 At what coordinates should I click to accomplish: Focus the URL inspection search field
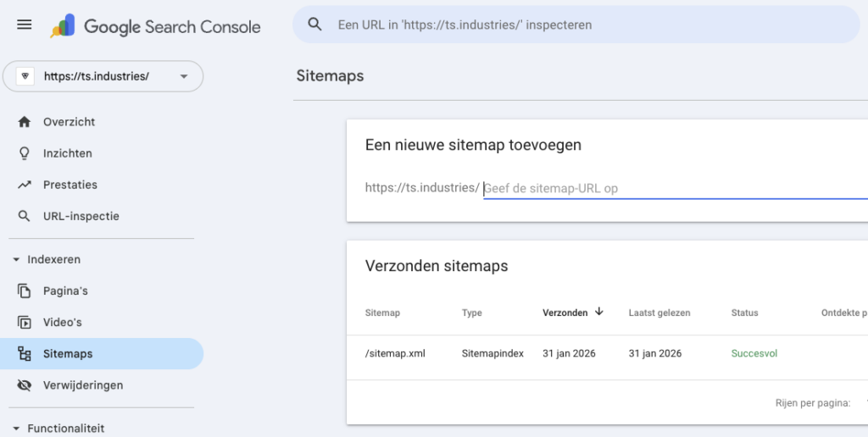[x=576, y=25]
